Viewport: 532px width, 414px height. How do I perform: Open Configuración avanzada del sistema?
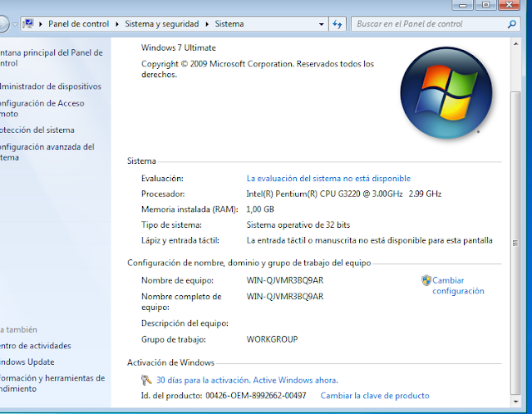point(47,152)
